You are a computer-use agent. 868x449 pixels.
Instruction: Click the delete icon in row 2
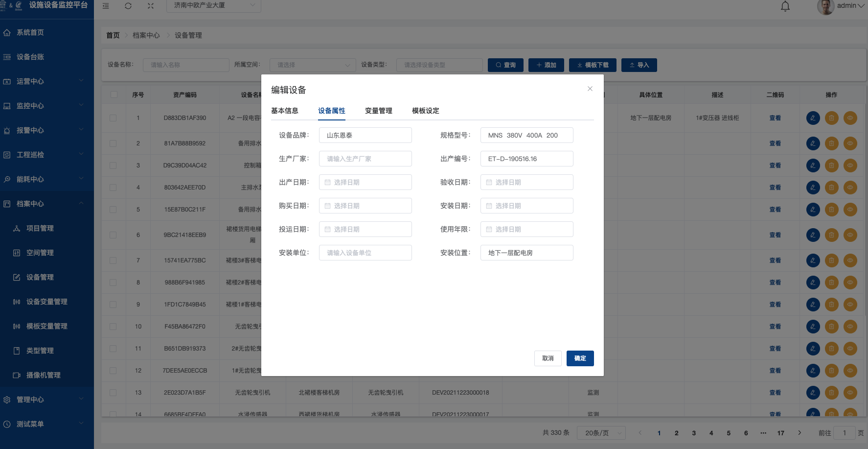coord(831,143)
